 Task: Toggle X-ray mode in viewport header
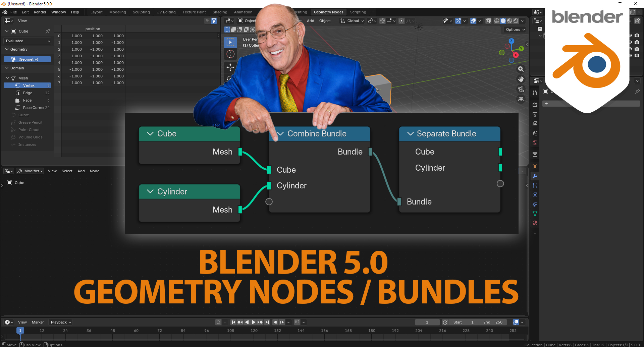point(488,21)
